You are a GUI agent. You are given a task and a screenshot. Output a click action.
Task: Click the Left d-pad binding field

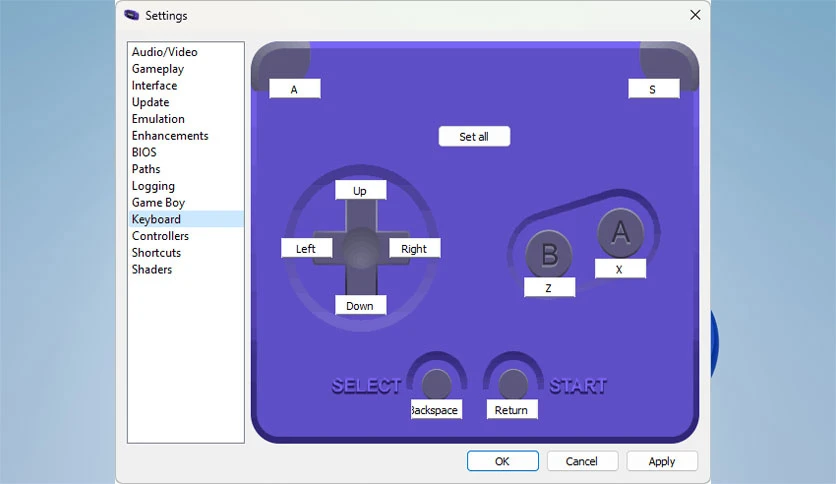307,248
